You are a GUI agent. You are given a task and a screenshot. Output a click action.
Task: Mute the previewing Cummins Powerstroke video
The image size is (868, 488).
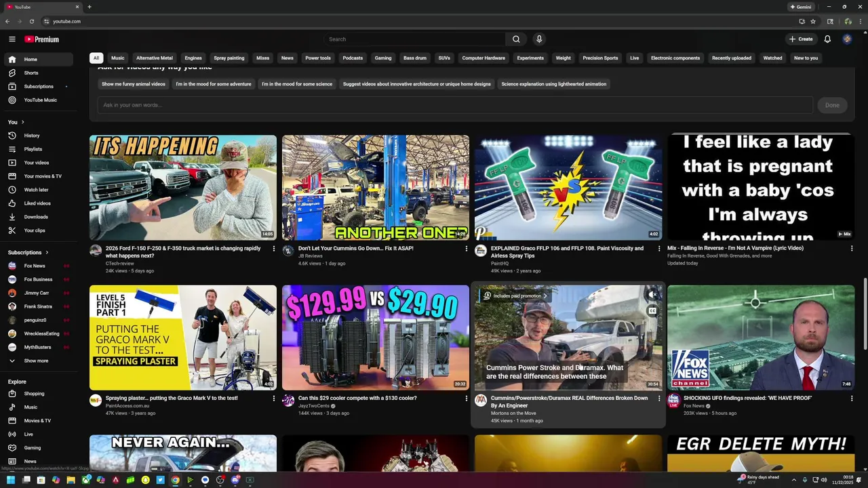(x=652, y=295)
